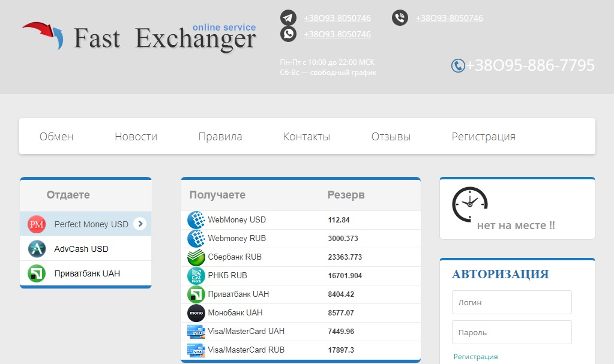Select the AdvCash logo icon
The image size is (614, 364).
(37, 248)
